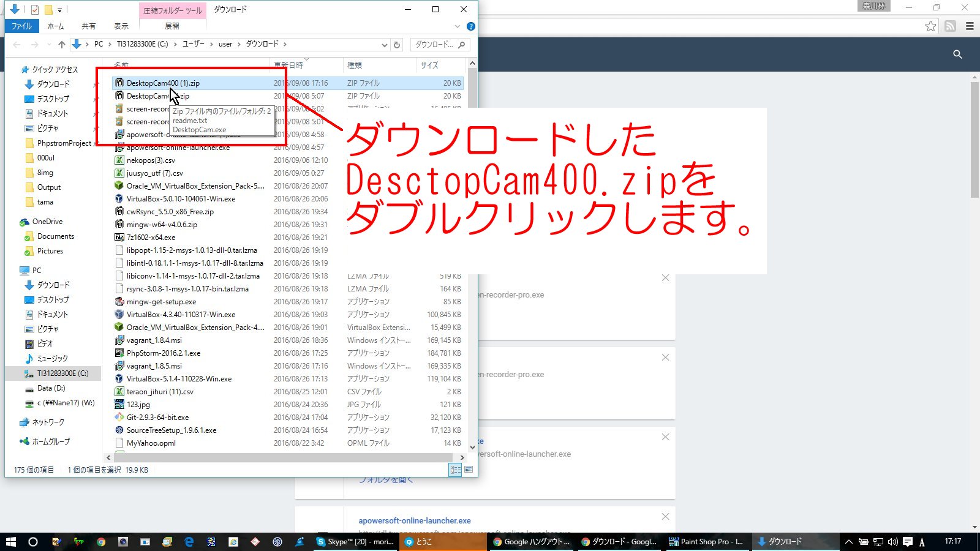Select the 123.jpg image file
The height and width of the screenshot is (551, 980).
pos(138,405)
